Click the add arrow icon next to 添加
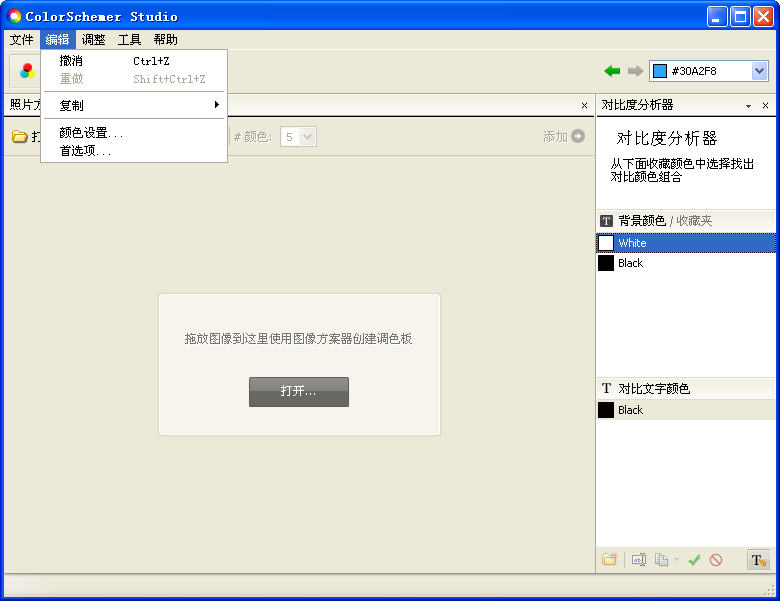 578,136
